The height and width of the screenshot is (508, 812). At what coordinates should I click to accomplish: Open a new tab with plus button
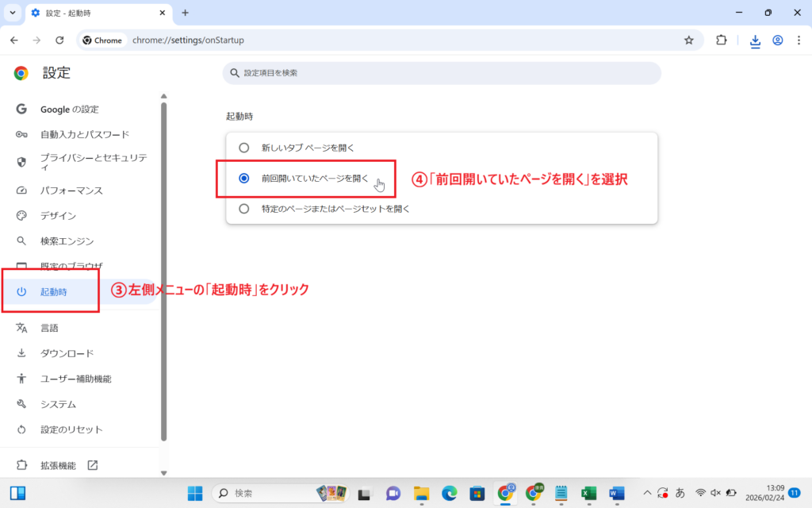(185, 13)
